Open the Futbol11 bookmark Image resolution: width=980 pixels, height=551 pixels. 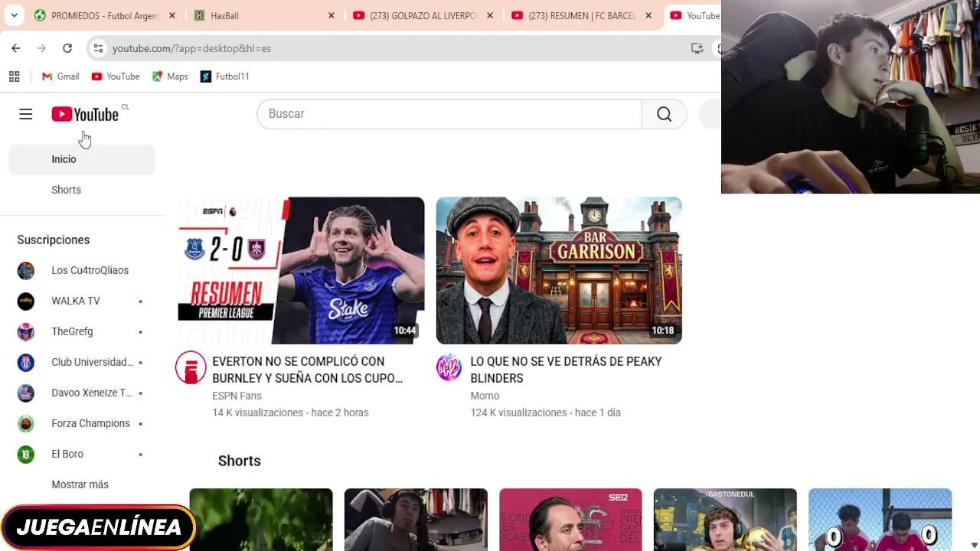pyautogui.click(x=225, y=77)
